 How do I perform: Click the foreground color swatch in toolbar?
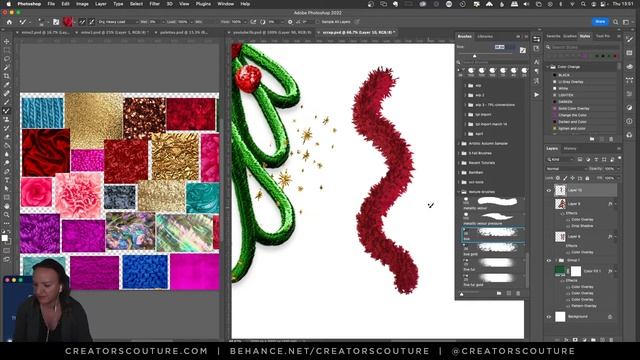click(x=4, y=238)
